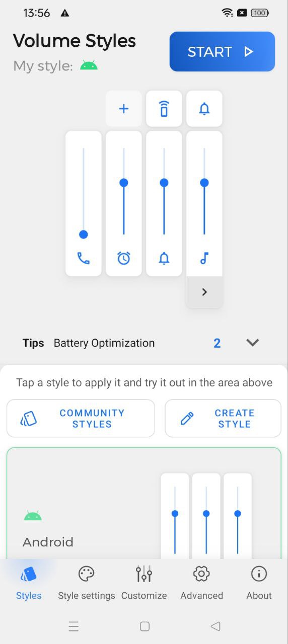Image resolution: width=288 pixels, height=644 pixels.
Task: Expand the Tips section chevron
Action: [252, 343]
